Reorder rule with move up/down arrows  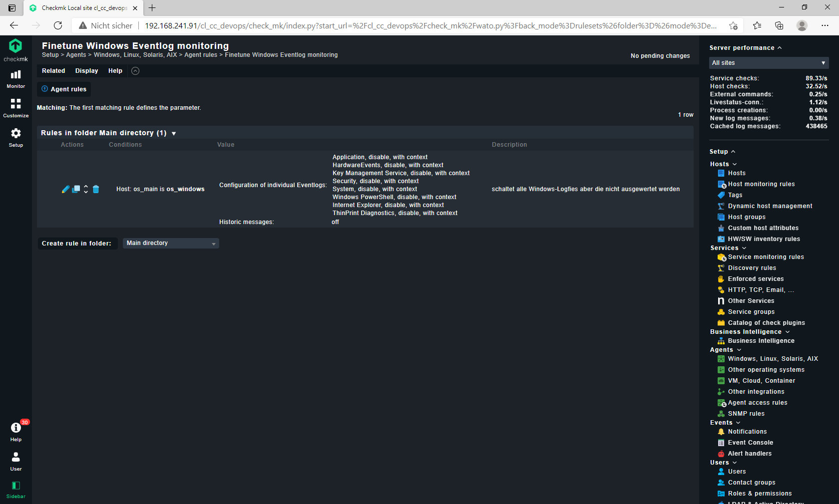pos(85,189)
